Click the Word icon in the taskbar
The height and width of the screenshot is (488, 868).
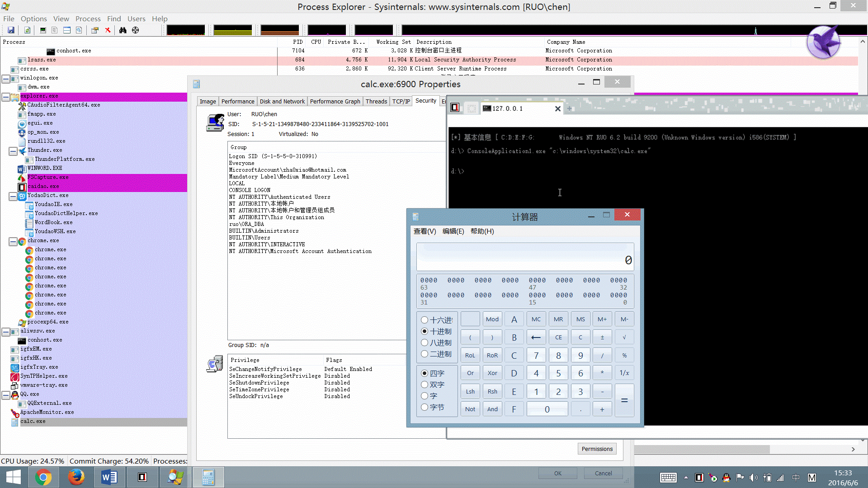109,477
